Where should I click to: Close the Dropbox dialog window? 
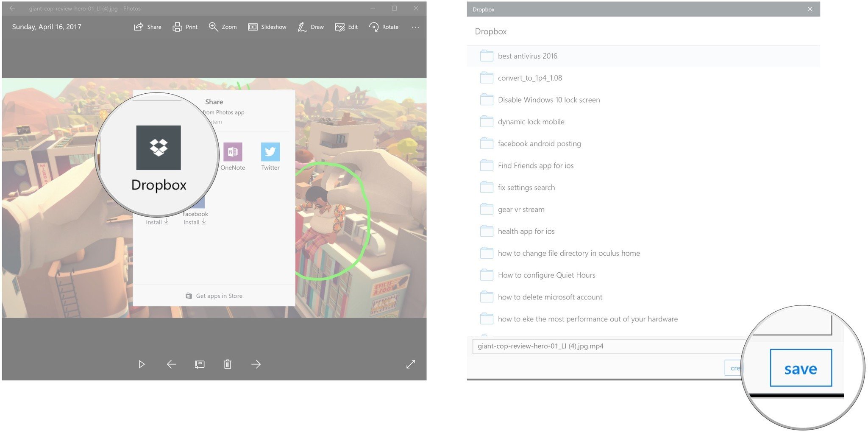(810, 9)
